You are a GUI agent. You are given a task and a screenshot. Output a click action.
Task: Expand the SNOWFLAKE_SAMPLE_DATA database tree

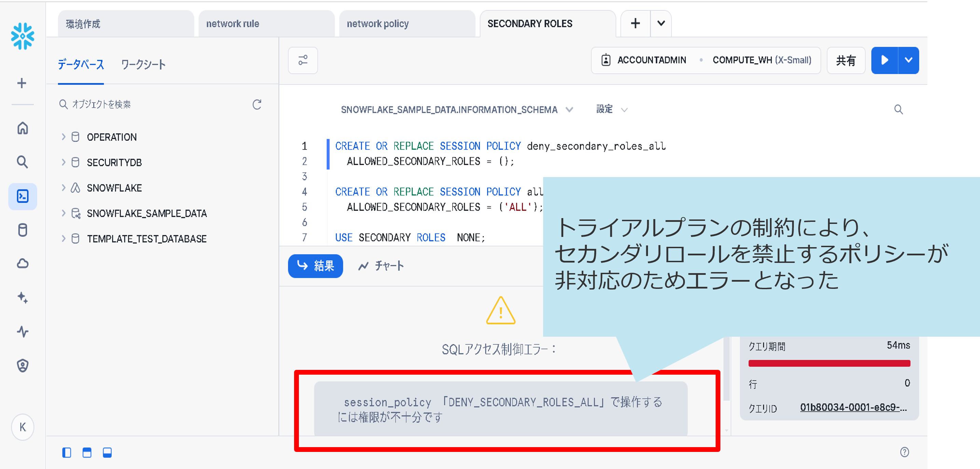pos(63,213)
